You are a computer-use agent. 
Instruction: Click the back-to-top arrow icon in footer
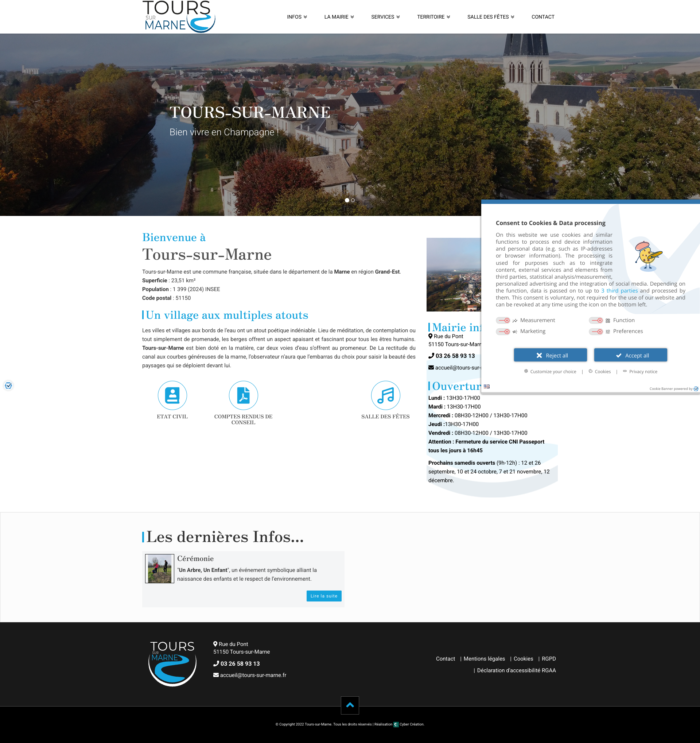350,705
